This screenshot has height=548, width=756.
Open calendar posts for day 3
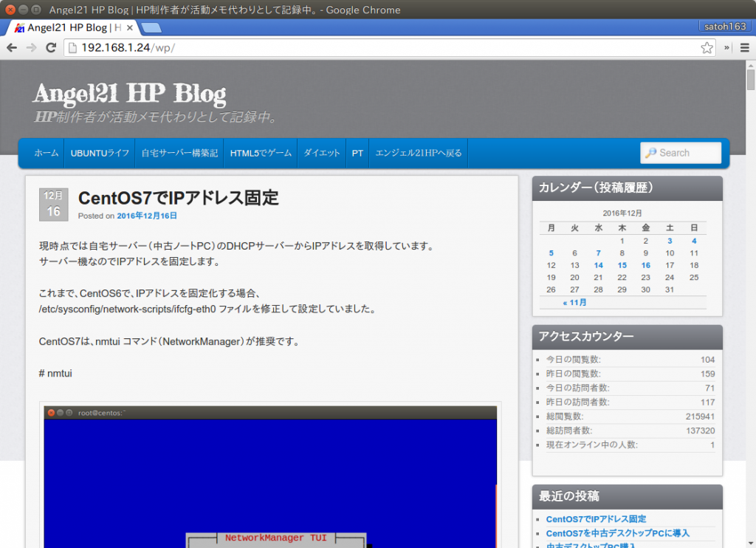tap(670, 241)
